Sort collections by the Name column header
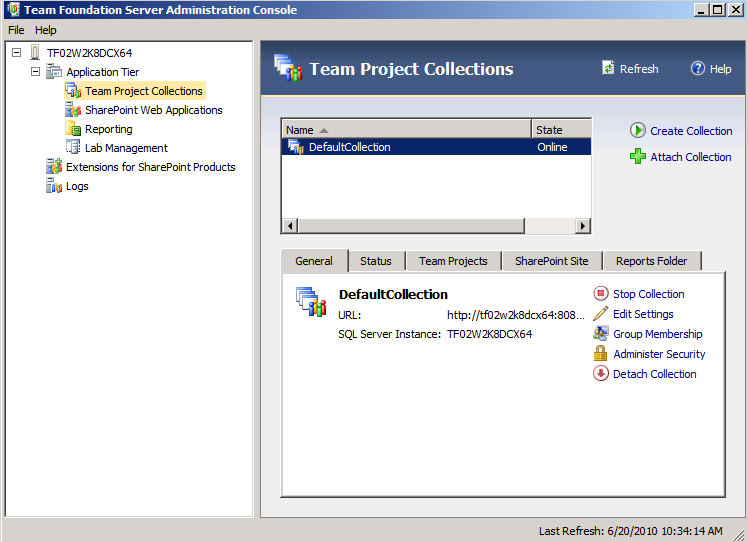Screen dimensions: 748x542 click(406, 129)
